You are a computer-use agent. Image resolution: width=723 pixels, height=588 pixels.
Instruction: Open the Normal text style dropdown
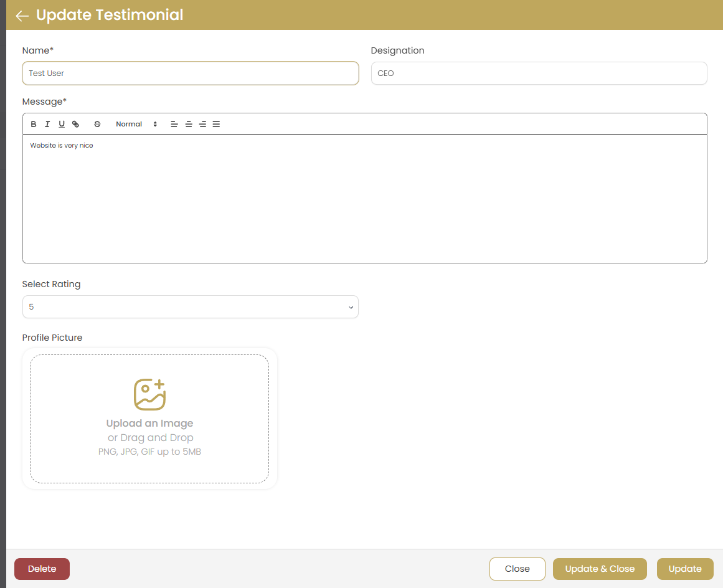click(x=133, y=123)
